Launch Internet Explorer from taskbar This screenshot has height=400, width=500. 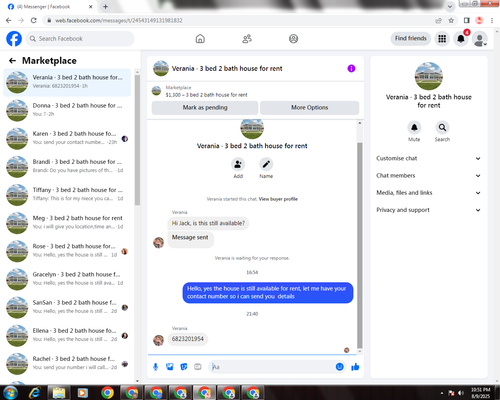point(34,393)
